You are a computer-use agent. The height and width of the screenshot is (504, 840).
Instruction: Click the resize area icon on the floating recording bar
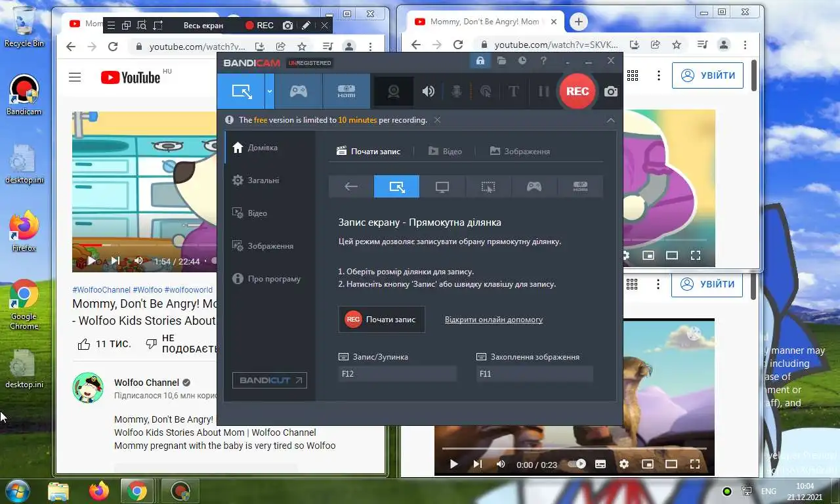(x=158, y=26)
